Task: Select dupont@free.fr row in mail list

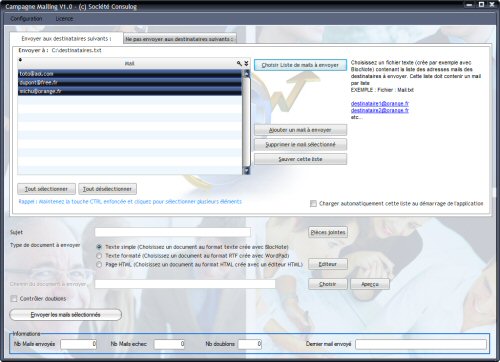Action: coord(130,82)
